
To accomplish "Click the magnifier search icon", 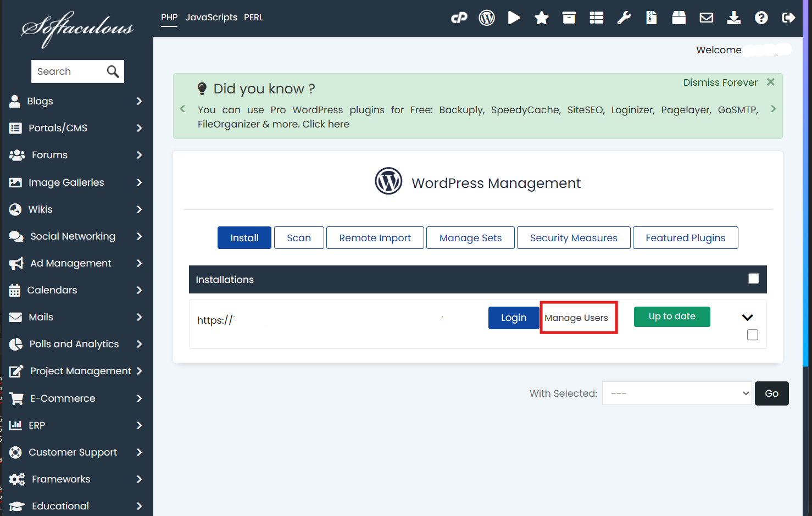I will [113, 71].
